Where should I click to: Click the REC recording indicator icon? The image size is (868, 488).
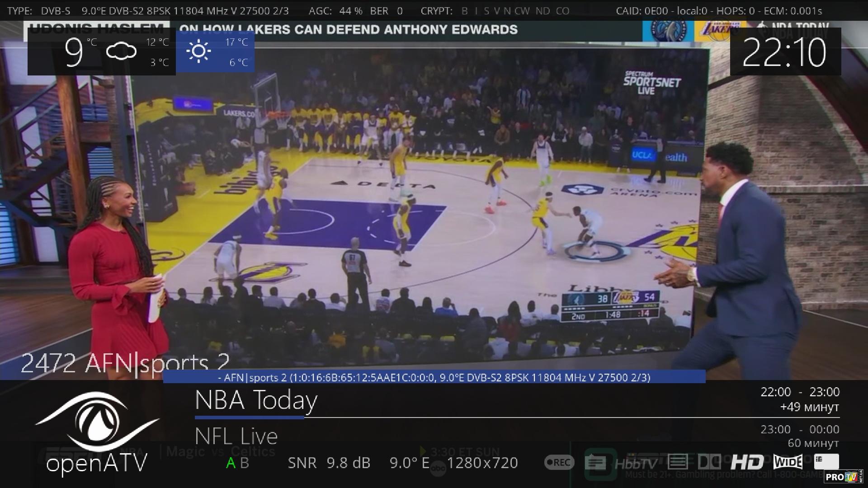click(x=559, y=462)
